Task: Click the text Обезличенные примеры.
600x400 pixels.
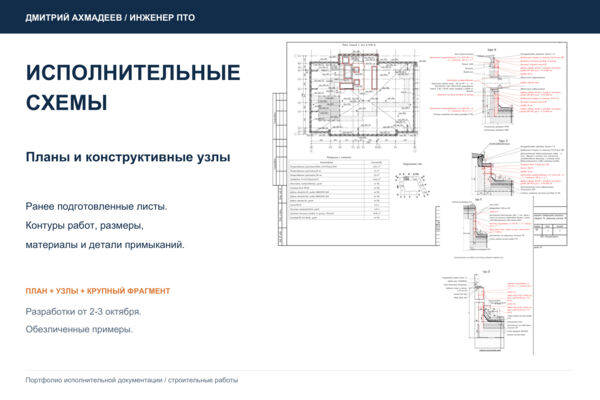Action: 79,330
